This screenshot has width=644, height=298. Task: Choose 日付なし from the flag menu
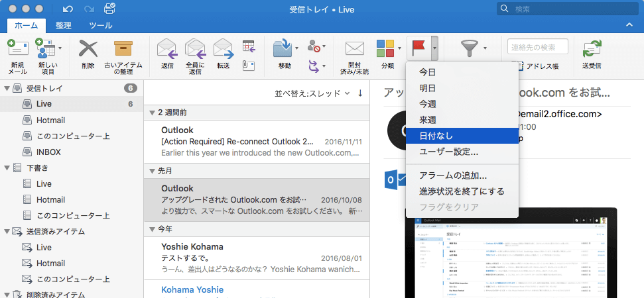[462, 136]
